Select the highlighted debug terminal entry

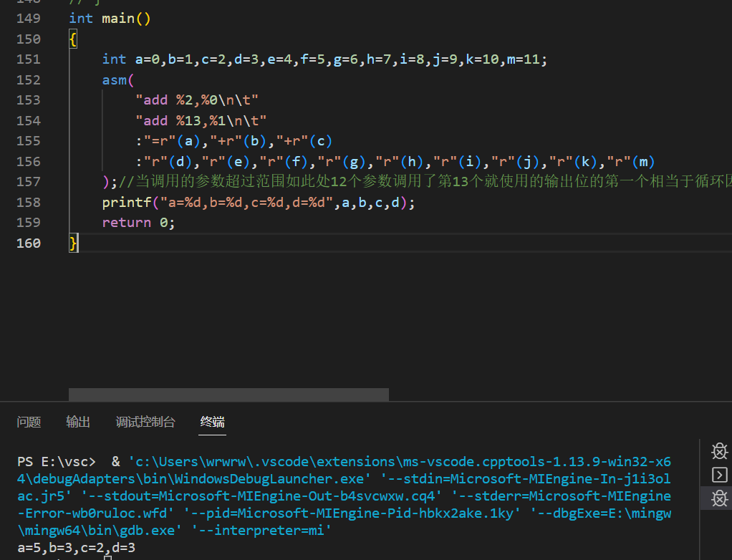click(x=719, y=498)
